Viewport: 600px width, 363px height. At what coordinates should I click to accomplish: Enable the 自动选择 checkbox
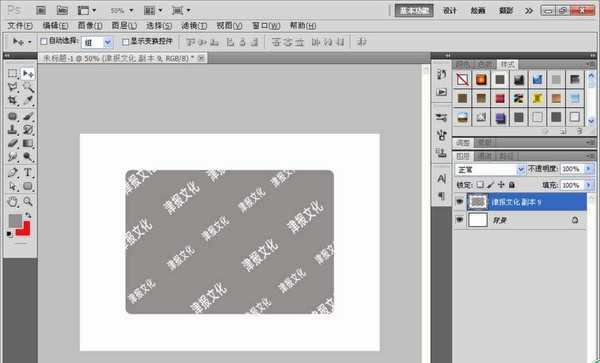(x=44, y=41)
